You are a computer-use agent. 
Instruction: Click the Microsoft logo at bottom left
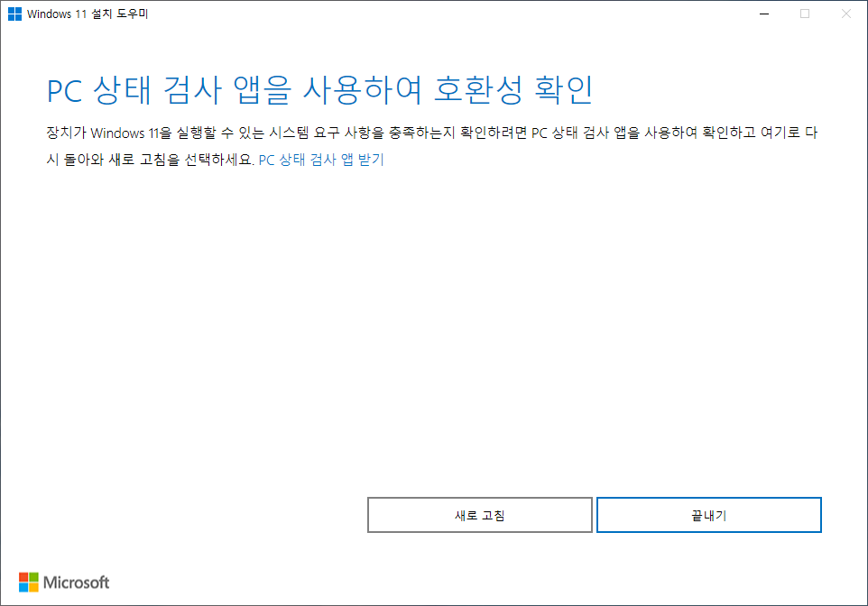pos(64,583)
